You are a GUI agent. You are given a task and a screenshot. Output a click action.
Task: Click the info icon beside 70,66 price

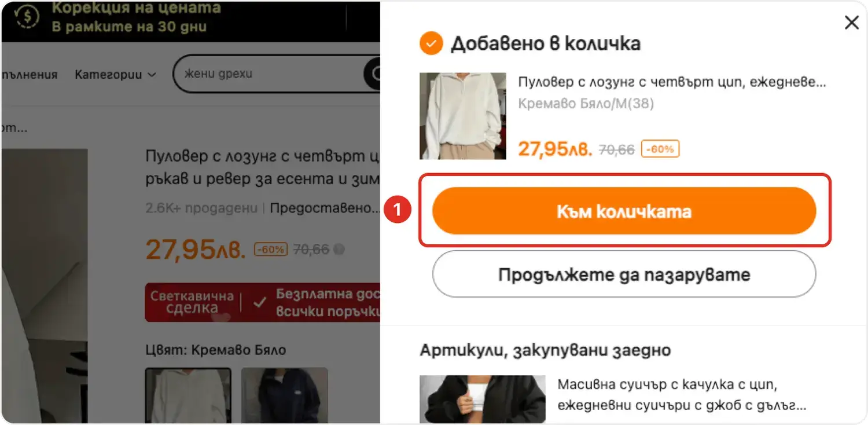[x=340, y=250]
